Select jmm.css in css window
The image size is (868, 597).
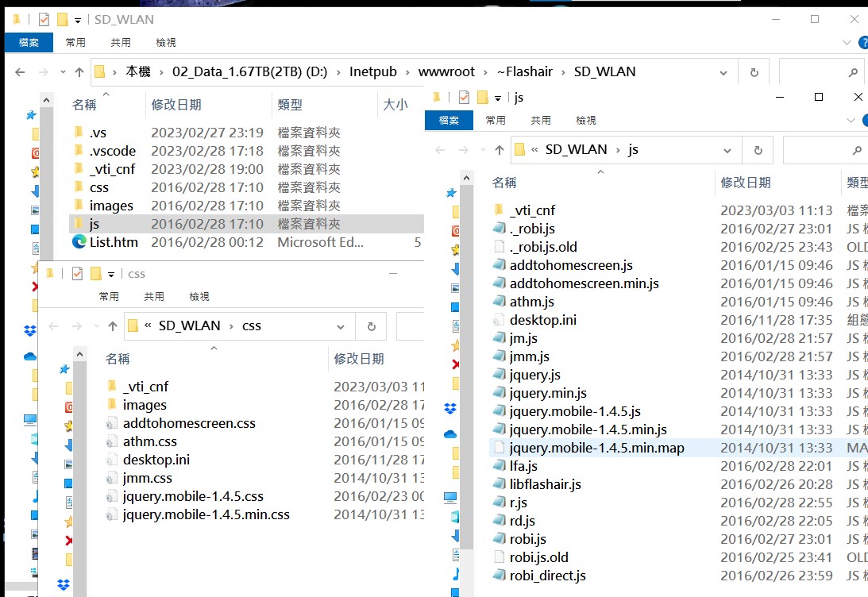tap(147, 478)
